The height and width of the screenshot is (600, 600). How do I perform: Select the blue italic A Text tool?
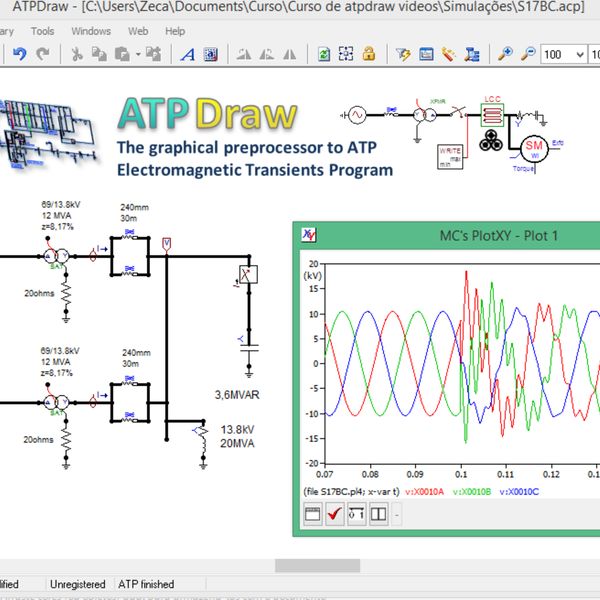point(188,54)
